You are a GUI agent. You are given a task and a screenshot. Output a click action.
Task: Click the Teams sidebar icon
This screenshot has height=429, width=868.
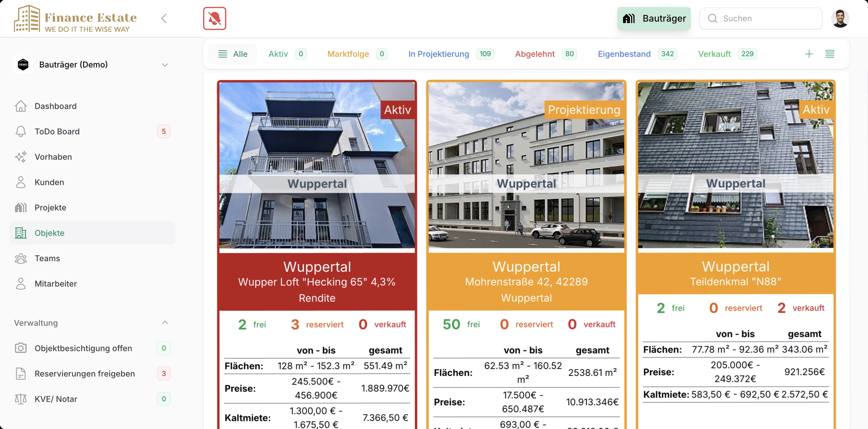[20, 258]
